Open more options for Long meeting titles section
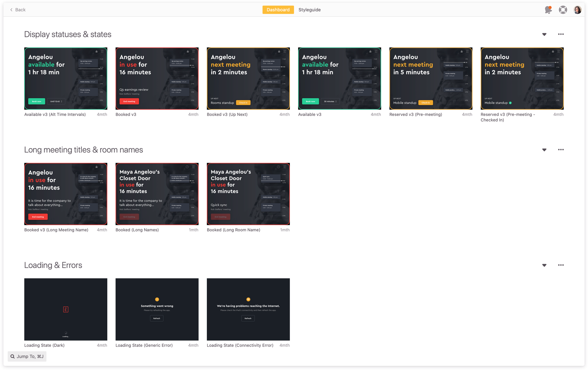The width and height of the screenshot is (588, 370). click(x=561, y=150)
